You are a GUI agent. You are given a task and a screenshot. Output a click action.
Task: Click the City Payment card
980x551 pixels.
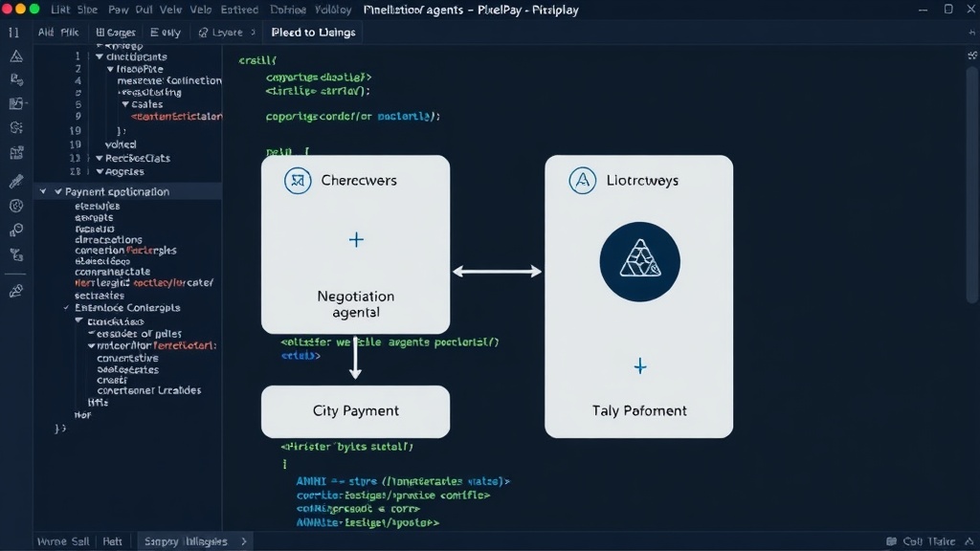tap(356, 411)
